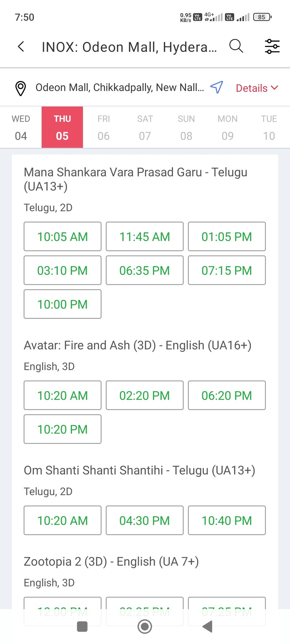
Task: Choose the TUE 10 date tab
Action: click(269, 127)
